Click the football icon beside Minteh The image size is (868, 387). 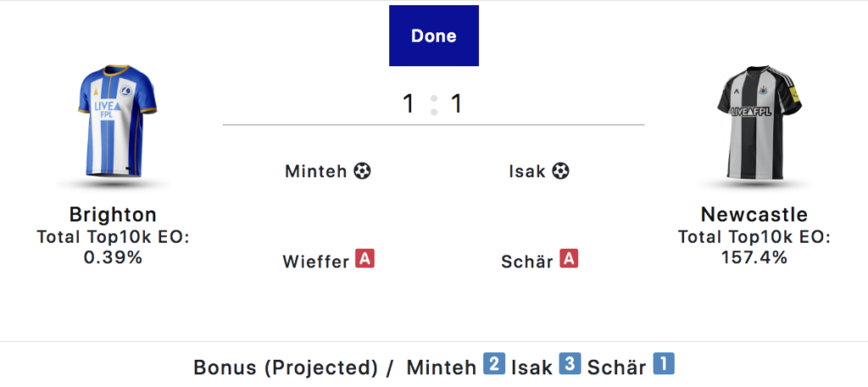coord(363,171)
